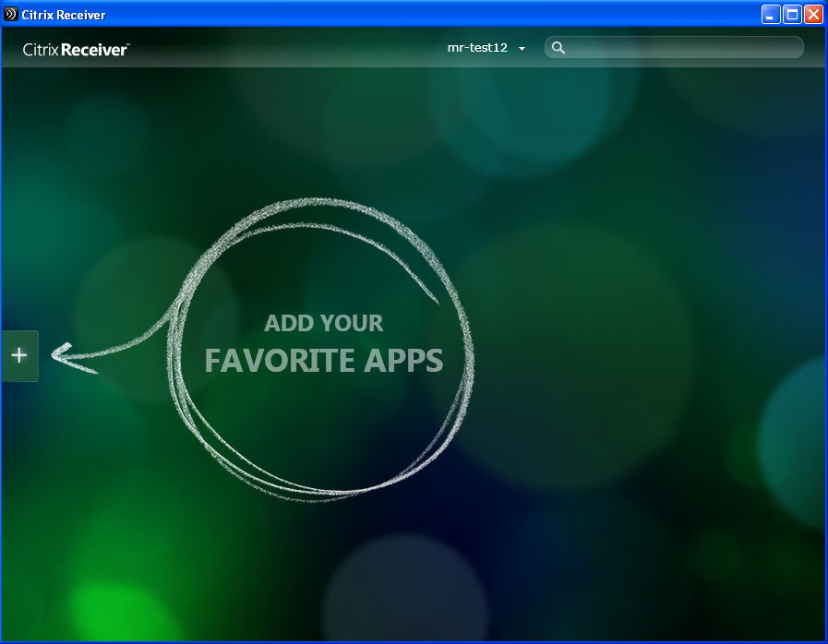828x644 pixels.
Task: Open the mr-test12 account menu
Action: (x=477, y=48)
